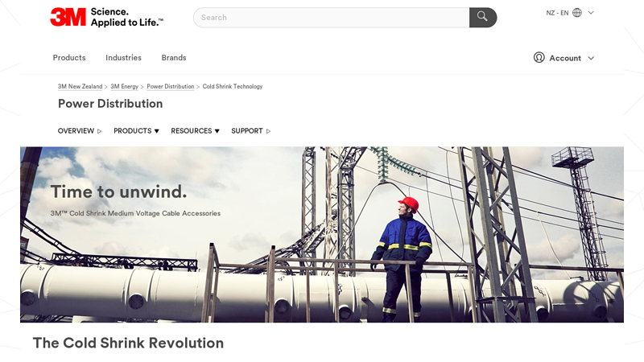This screenshot has width=644, height=362.
Task: Click the Account user profile icon
Action: [x=539, y=58]
